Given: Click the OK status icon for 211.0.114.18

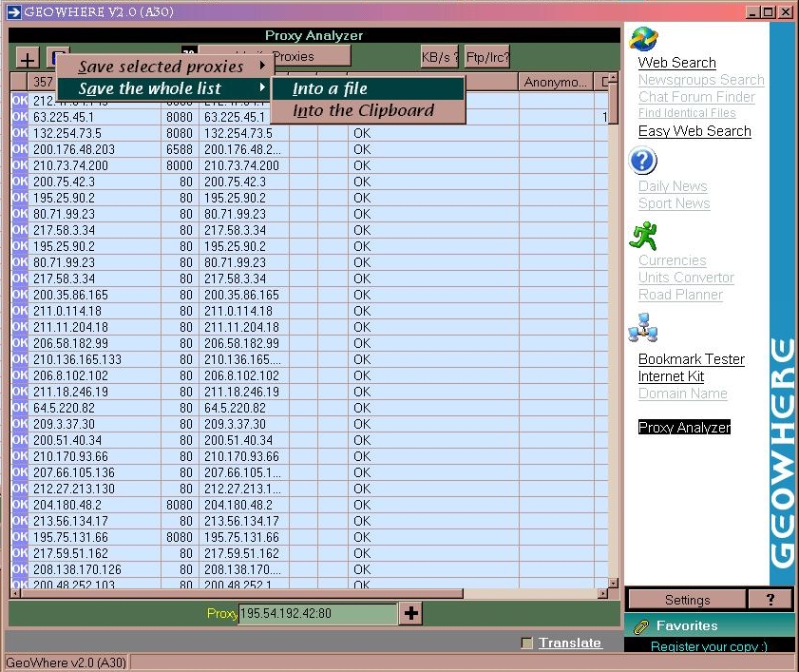Looking at the screenshot, I should coord(19,311).
